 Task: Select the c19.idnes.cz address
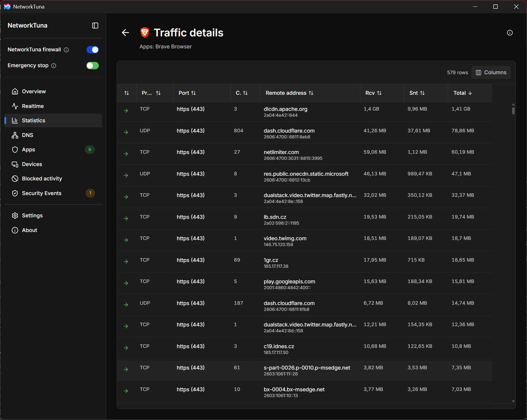tap(279, 346)
